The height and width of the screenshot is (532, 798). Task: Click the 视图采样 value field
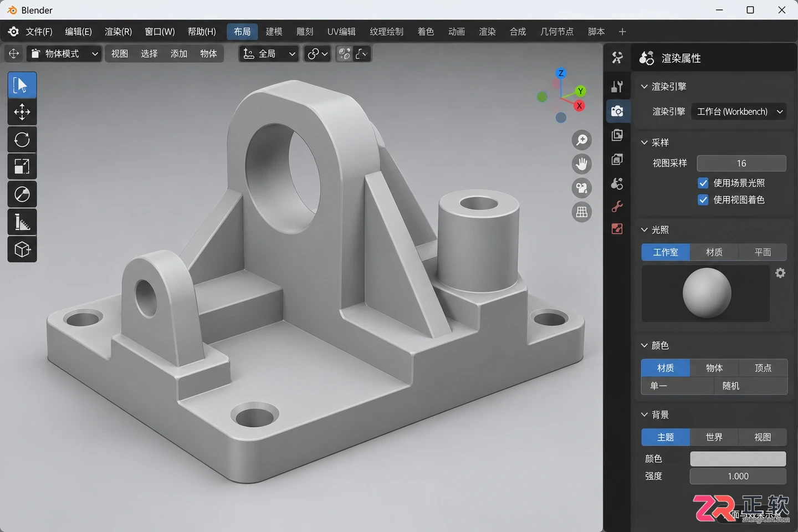pos(741,163)
